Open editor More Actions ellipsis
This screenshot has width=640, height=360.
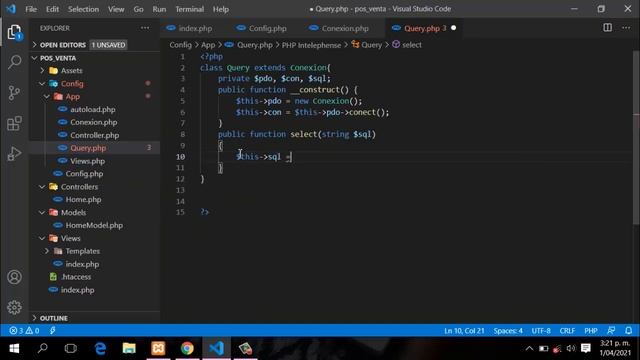pos(626,28)
